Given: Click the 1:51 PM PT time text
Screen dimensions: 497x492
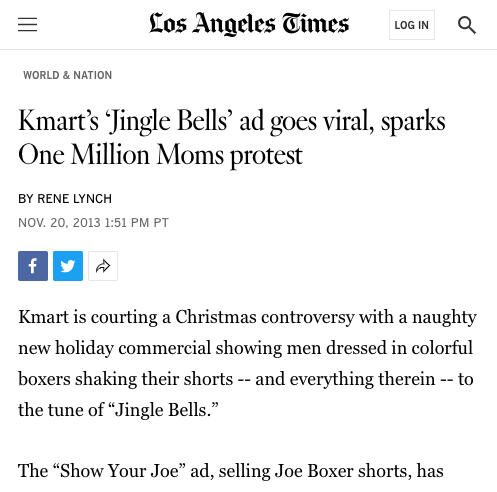Looking at the screenshot, I should [x=137, y=223].
